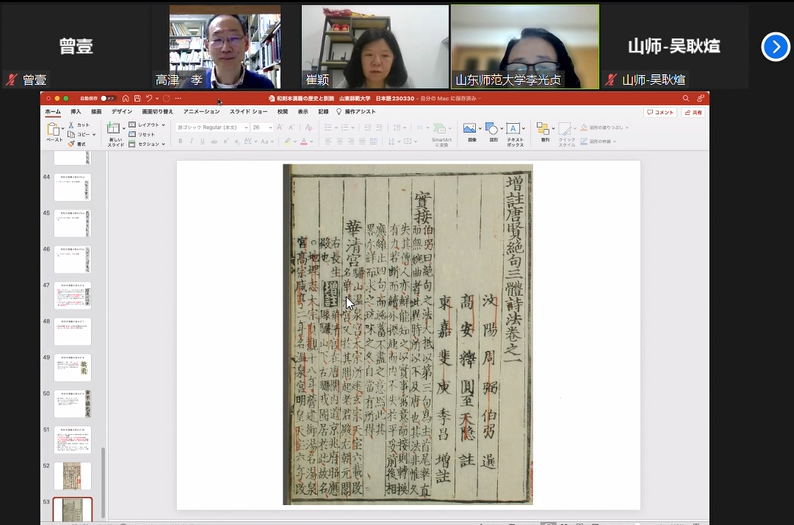This screenshot has width=794, height=525.
Task: Click the Share (共有) button
Action: pos(693,112)
